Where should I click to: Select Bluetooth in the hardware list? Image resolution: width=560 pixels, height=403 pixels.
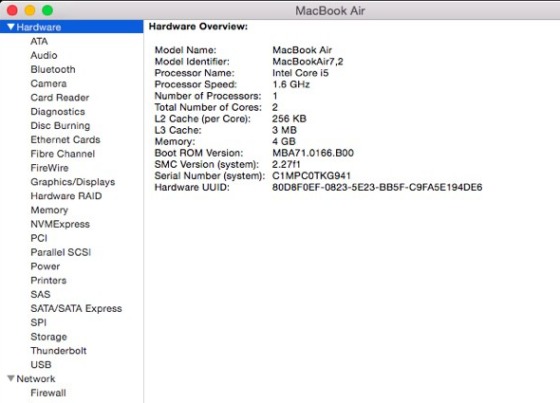[x=53, y=69]
